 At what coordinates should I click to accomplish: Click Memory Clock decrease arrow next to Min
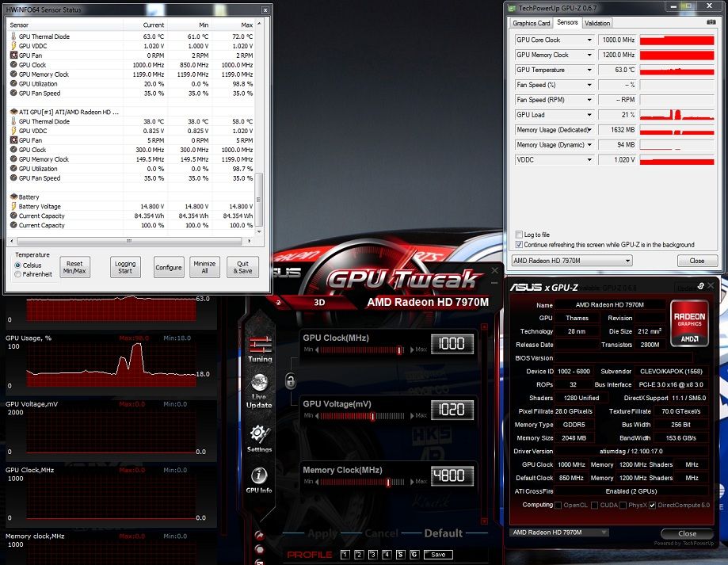pyautogui.click(x=317, y=482)
